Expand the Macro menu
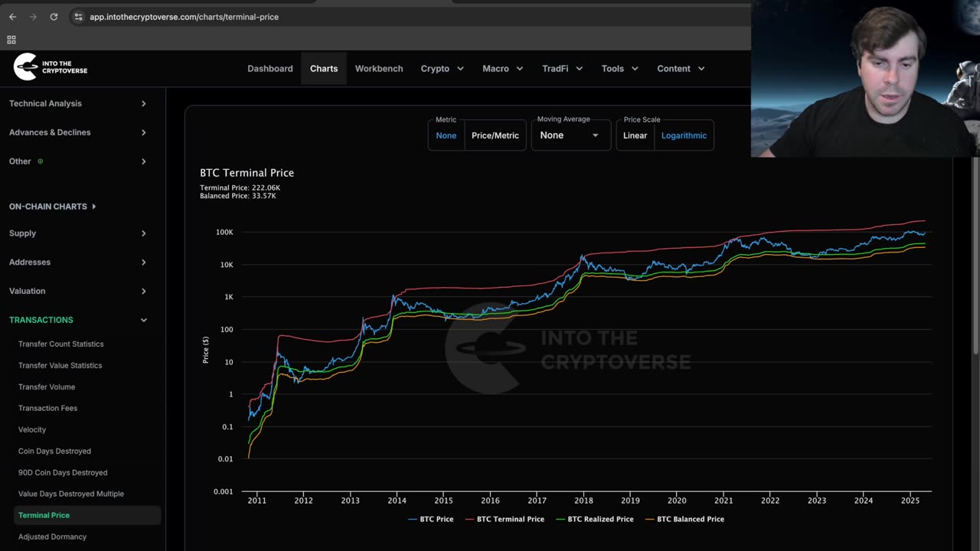The image size is (980, 551). click(x=503, y=69)
